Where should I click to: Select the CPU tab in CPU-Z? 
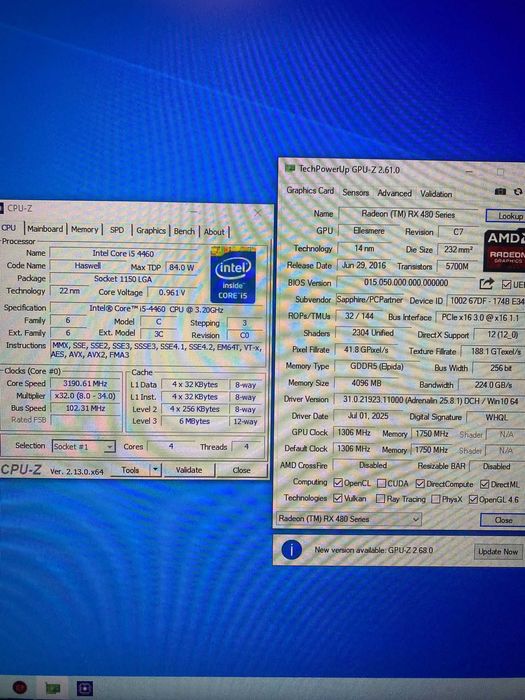pos(9,228)
